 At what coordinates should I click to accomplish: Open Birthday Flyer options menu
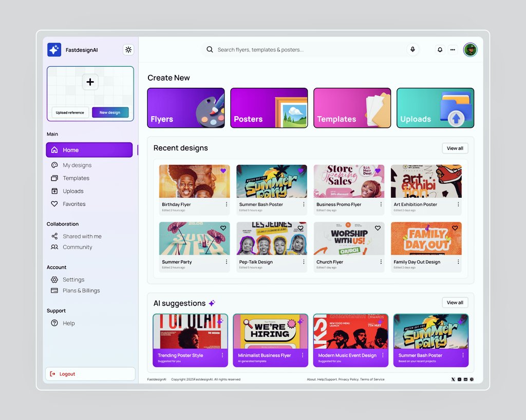[x=227, y=204]
